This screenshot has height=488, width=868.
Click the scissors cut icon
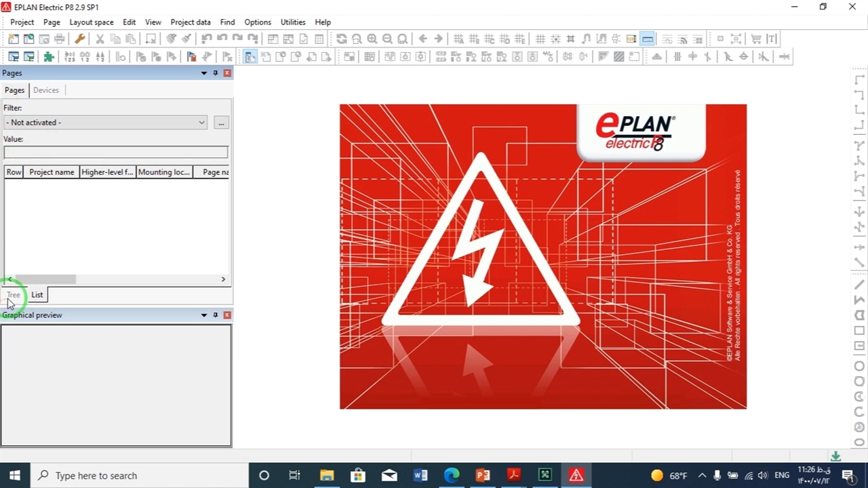(x=100, y=39)
